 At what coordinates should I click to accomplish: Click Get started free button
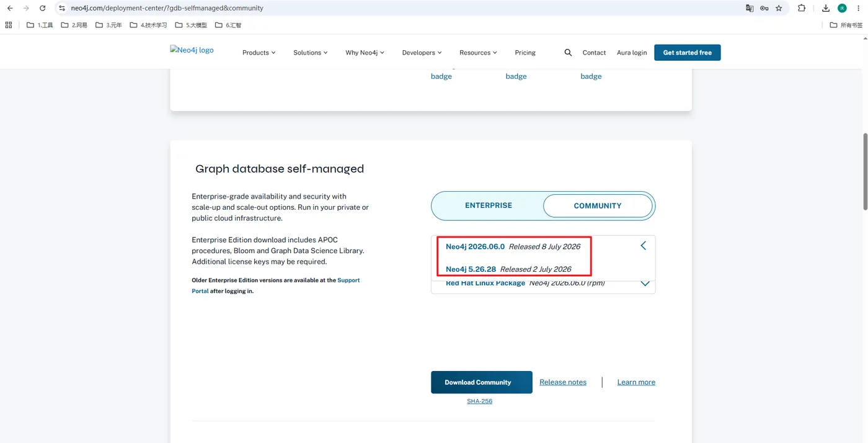[687, 53]
